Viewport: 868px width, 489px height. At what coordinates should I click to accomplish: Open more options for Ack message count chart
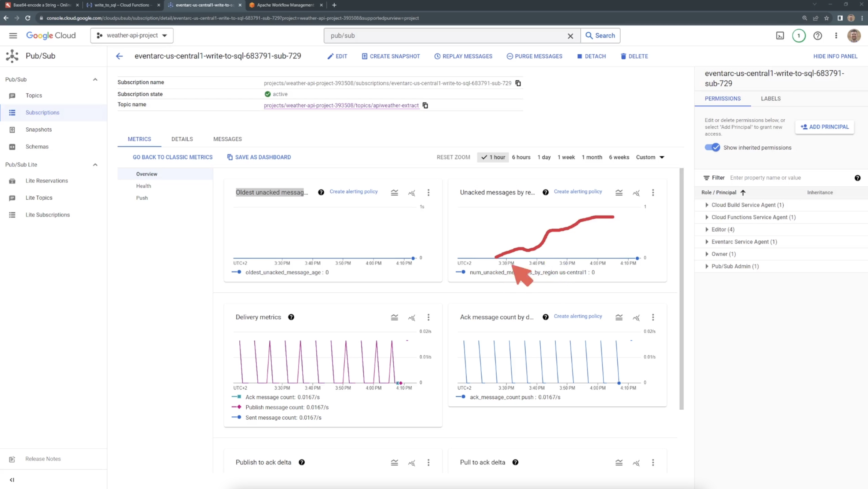point(653,317)
